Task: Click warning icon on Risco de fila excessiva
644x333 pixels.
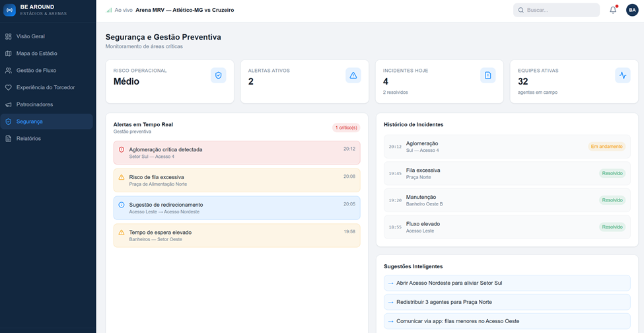Action: [121, 177]
